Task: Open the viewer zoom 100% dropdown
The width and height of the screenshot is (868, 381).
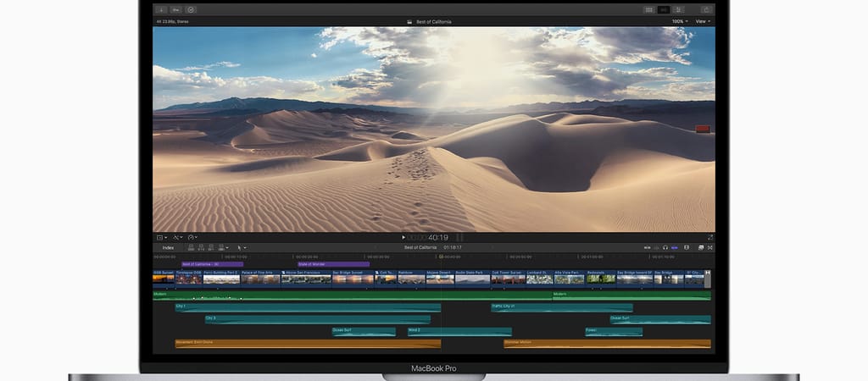Action: coord(679,21)
